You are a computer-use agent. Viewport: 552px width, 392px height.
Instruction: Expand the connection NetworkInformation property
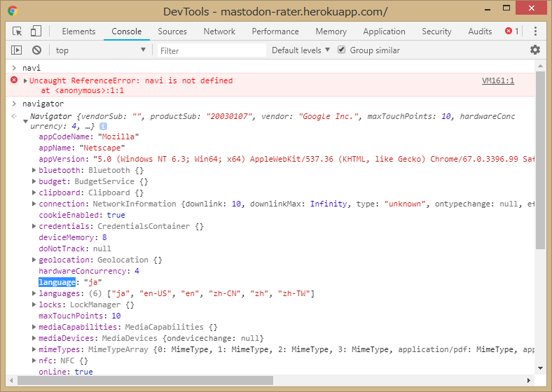tap(34, 204)
